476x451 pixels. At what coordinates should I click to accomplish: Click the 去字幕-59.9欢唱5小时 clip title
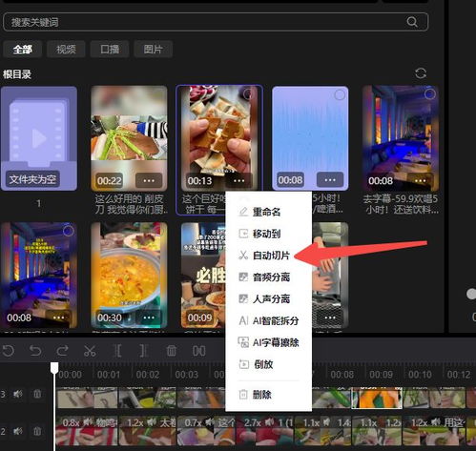401,204
